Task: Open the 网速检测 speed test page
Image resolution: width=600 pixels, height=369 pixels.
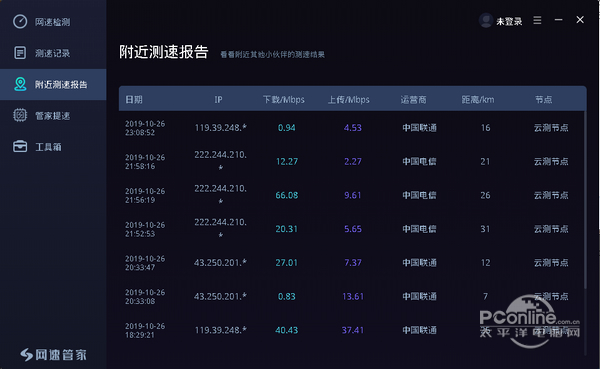Action: pyautogui.click(x=53, y=22)
